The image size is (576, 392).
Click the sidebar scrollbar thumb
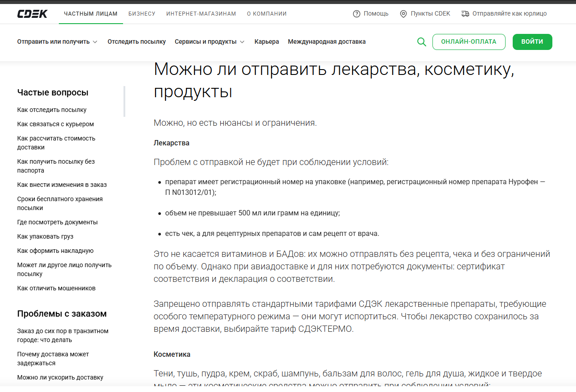click(x=124, y=101)
